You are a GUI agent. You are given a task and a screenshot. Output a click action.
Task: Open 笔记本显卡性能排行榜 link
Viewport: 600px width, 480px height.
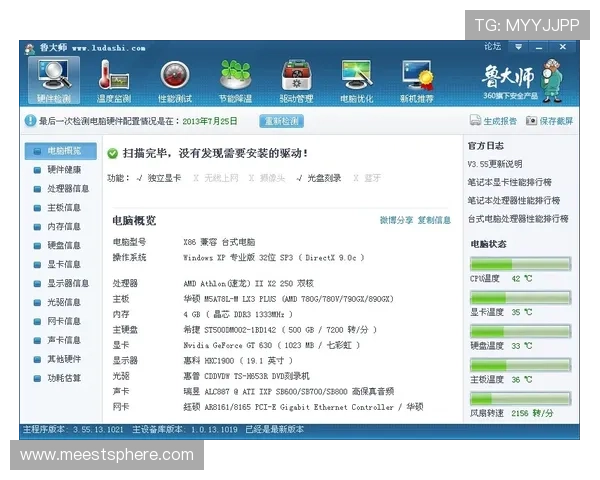coord(509,182)
